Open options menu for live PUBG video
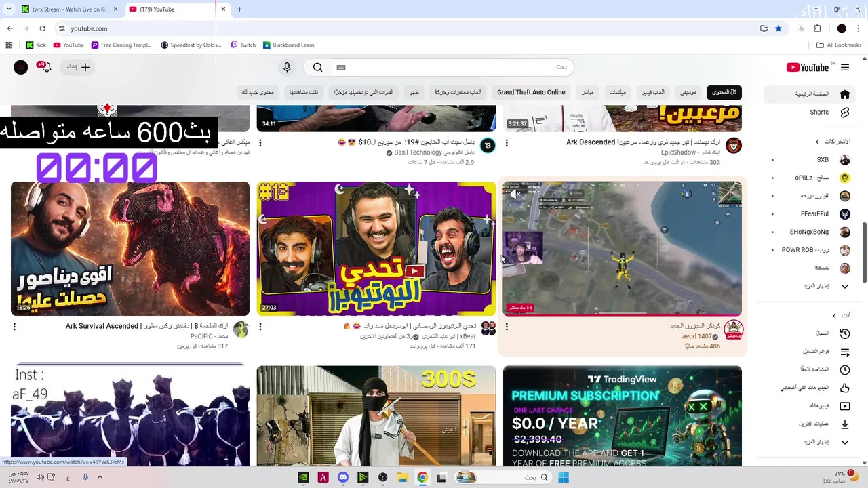The width and height of the screenshot is (868, 488). [x=507, y=327]
